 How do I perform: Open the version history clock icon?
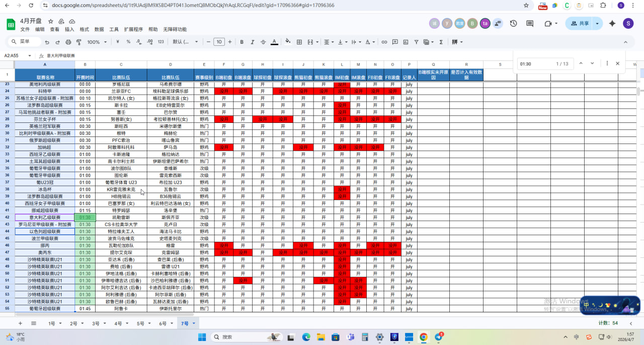[x=513, y=23]
